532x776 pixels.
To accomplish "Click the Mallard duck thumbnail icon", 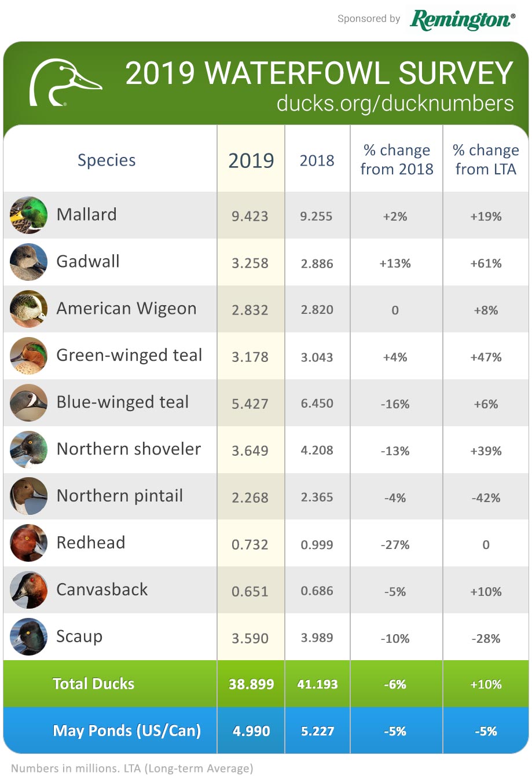I will (x=28, y=215).
